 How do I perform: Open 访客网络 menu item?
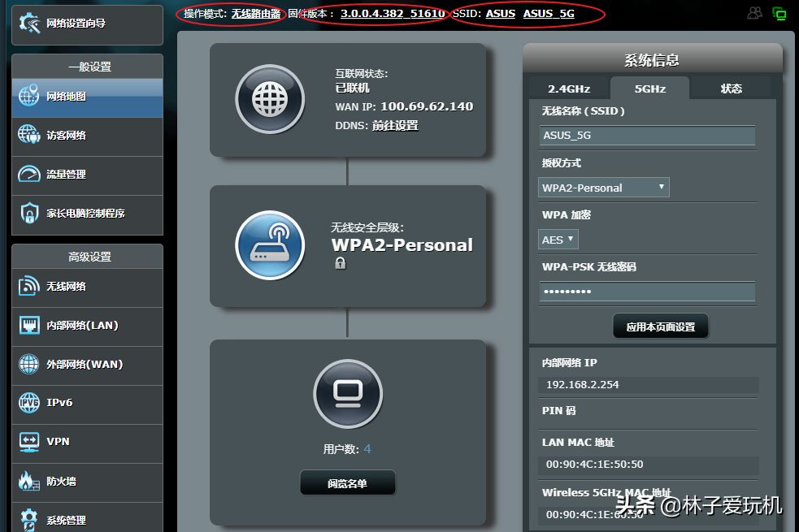87,136
